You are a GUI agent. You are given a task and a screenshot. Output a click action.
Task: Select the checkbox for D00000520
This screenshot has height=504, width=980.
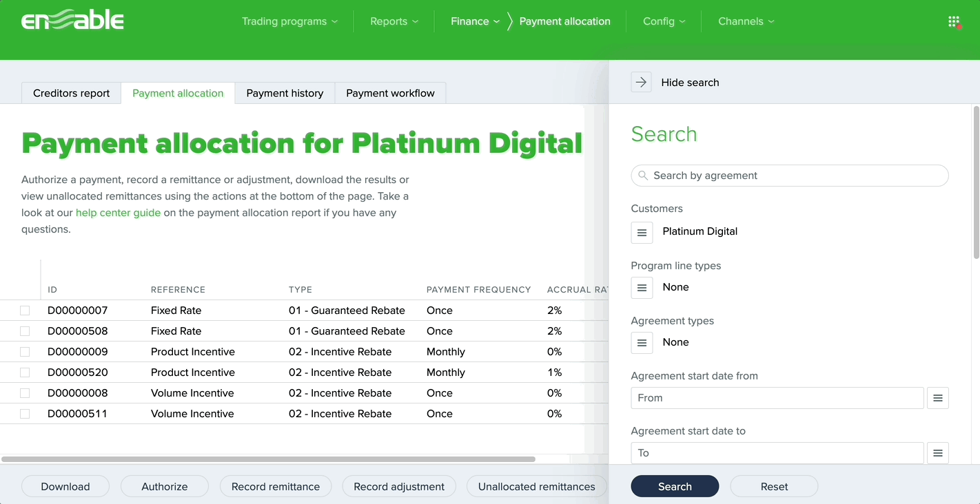(x=25, y=372)
